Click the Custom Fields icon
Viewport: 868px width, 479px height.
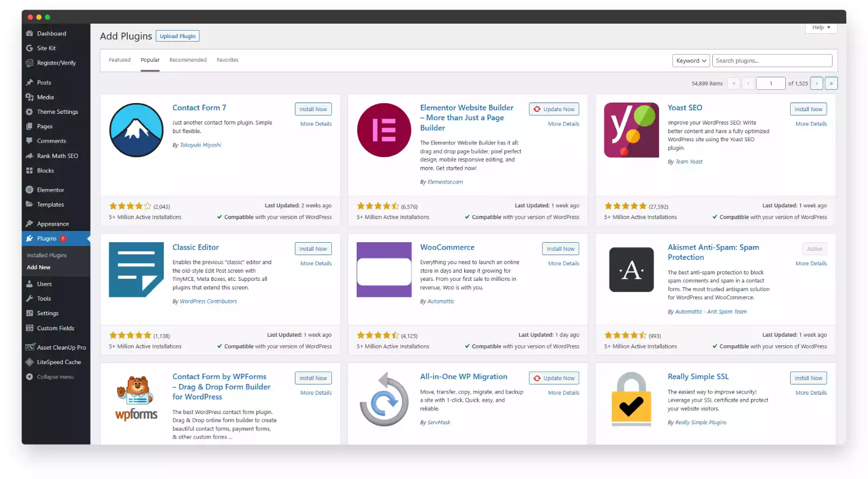coord(30,328)
